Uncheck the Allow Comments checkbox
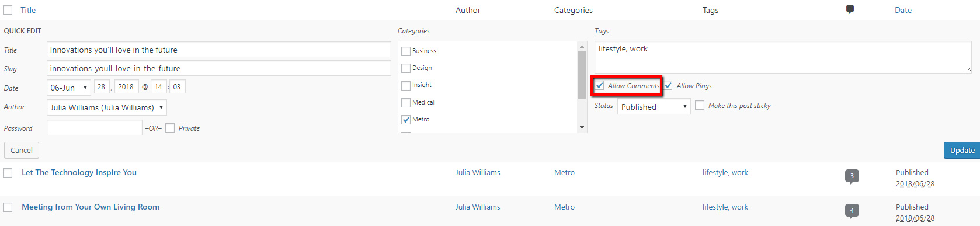The height and width of the screenshot is (226, 980). tap(600, 85)
